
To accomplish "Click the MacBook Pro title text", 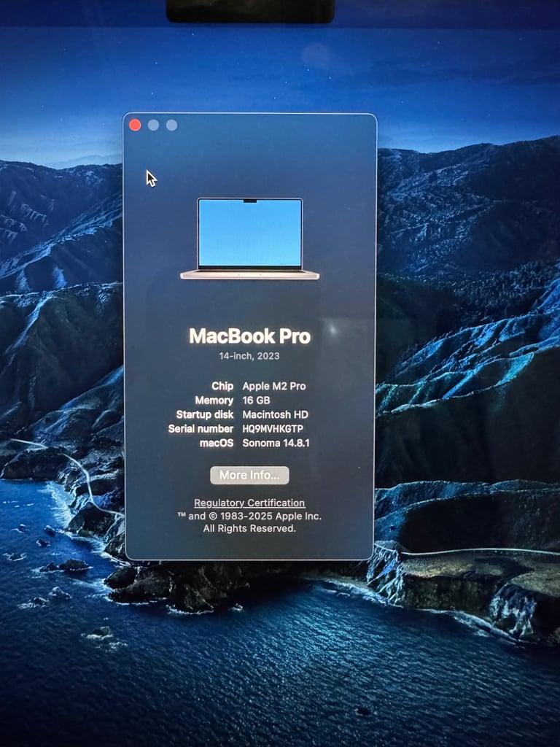I will tap(249, 336).
